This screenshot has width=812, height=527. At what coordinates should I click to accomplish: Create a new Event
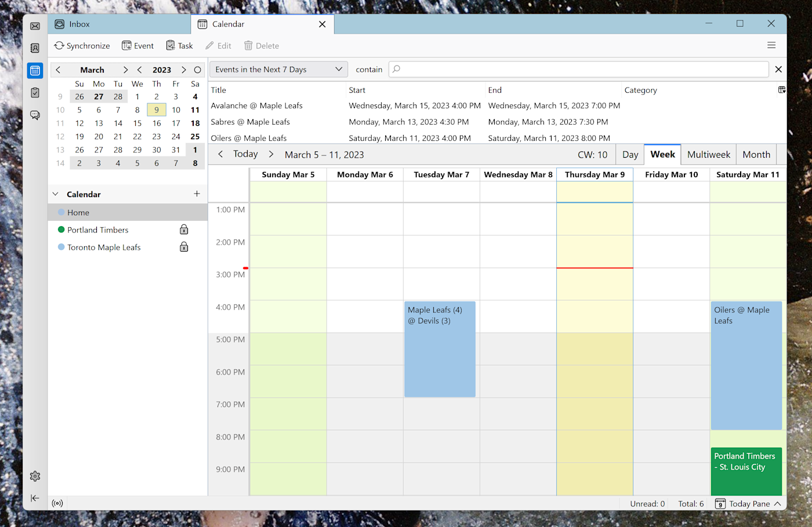coord(137,46)
